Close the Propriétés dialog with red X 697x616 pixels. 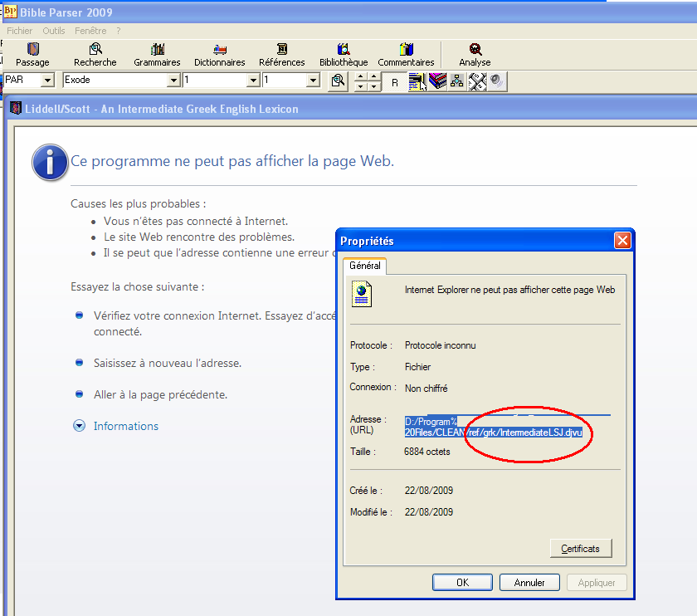(622, 241)
